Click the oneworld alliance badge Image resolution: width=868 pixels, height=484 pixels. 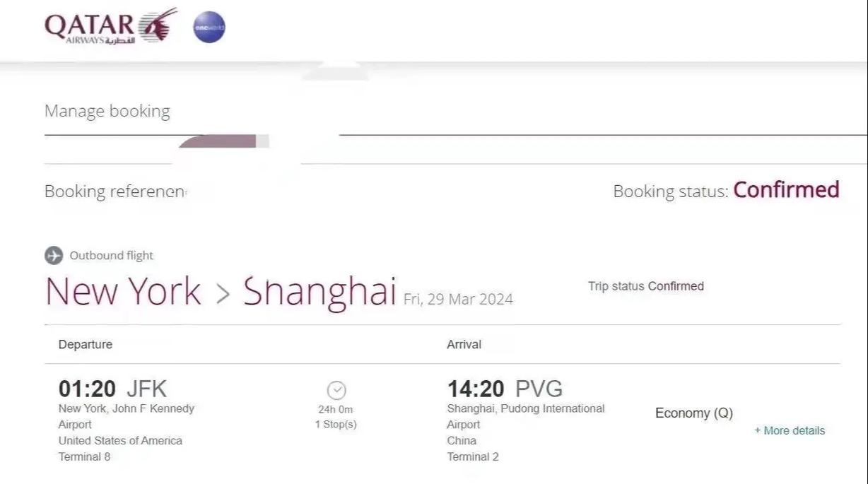209,28
